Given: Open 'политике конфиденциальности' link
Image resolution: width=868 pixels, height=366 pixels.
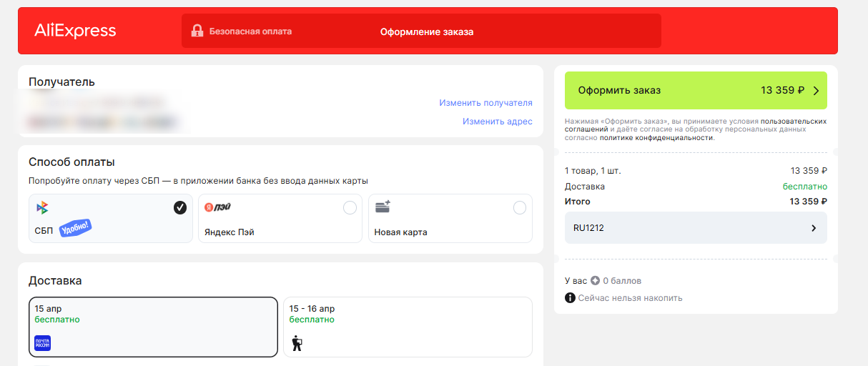Looking at the screenshot, I should pos(656,137).
